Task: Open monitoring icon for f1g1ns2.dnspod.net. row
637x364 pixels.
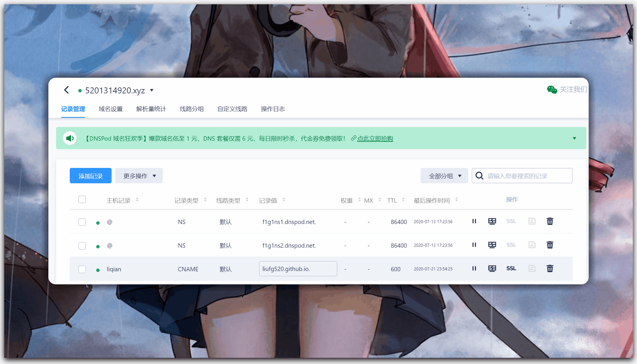Action: (x=492, y=245)
